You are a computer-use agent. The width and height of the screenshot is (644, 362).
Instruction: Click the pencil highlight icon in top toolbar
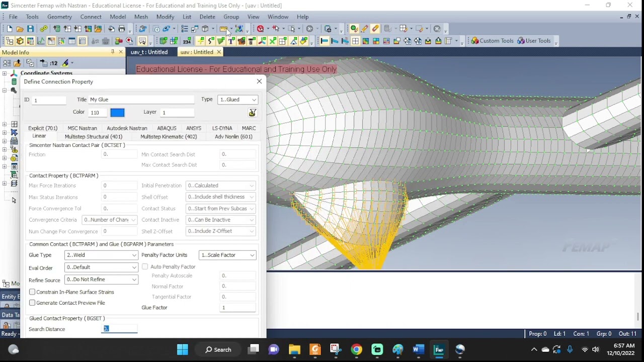[364, 29]
